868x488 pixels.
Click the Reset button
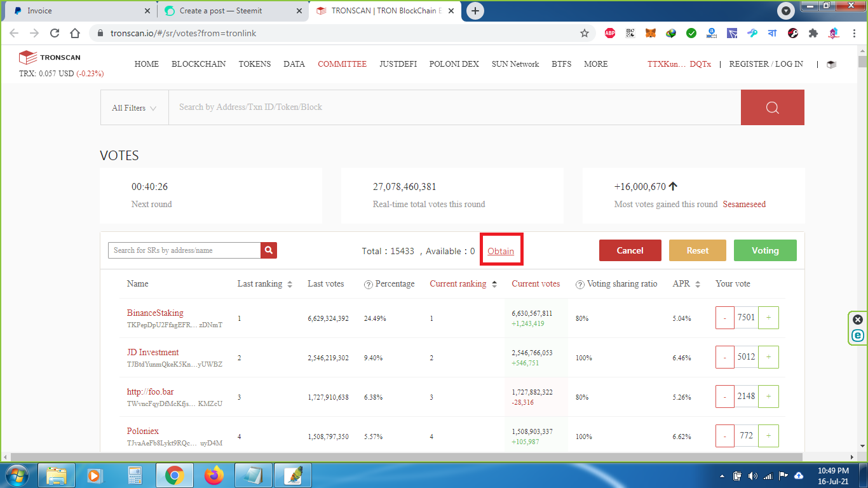tap(698, 250)
